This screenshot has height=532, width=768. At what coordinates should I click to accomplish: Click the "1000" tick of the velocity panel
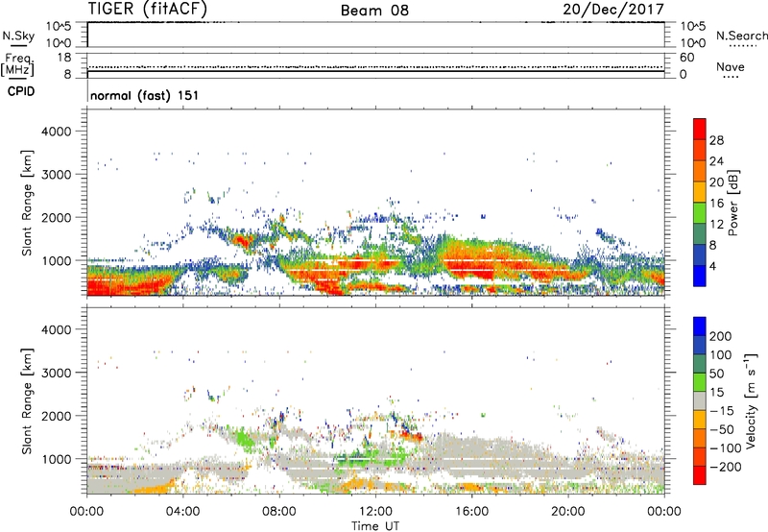[x=57, y=459]
